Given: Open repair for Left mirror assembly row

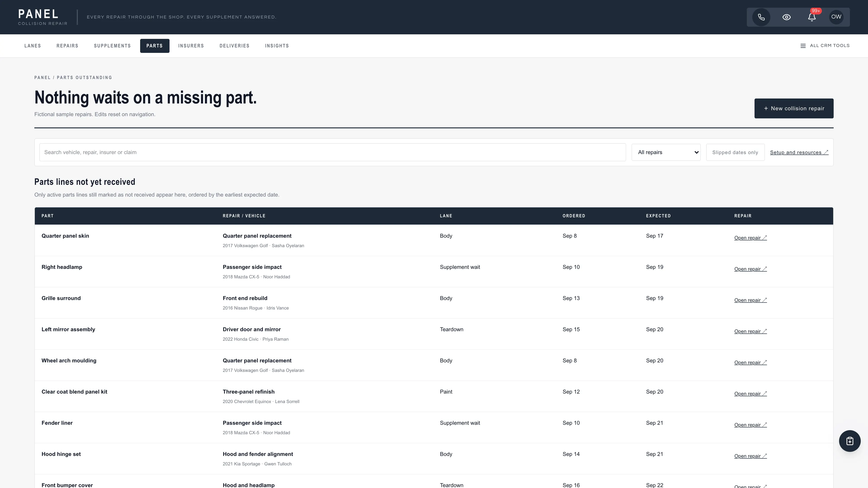Looking at the screenshot, I should (x=750, y=331).
